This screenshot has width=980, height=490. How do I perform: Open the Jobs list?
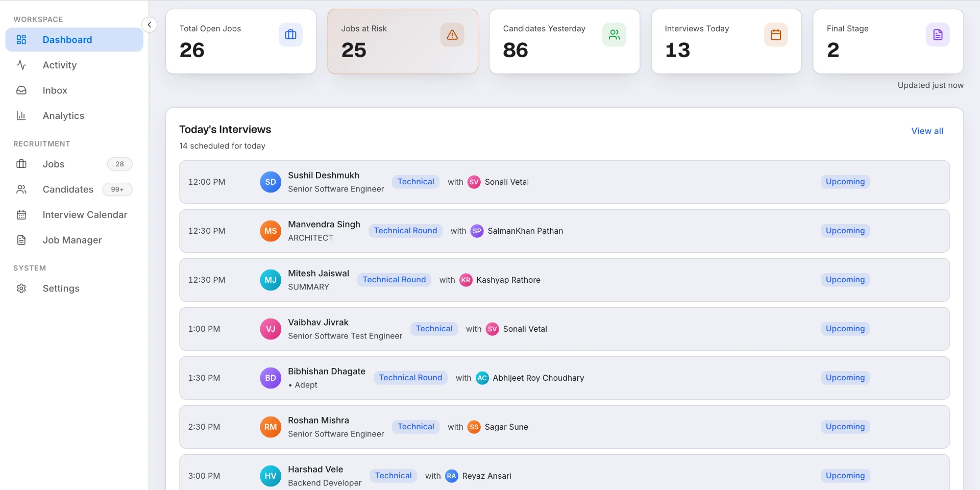tap(75, 164)
